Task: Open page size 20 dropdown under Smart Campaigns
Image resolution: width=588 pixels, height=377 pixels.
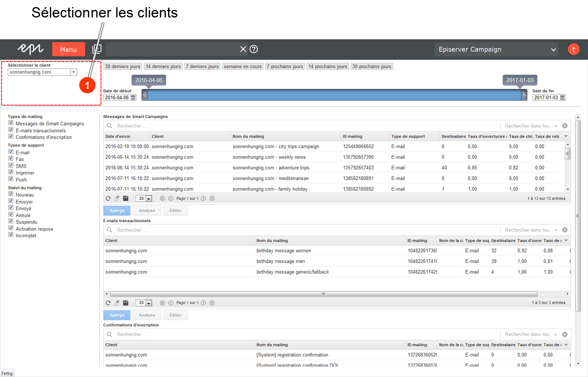Action: coord(144,198)
